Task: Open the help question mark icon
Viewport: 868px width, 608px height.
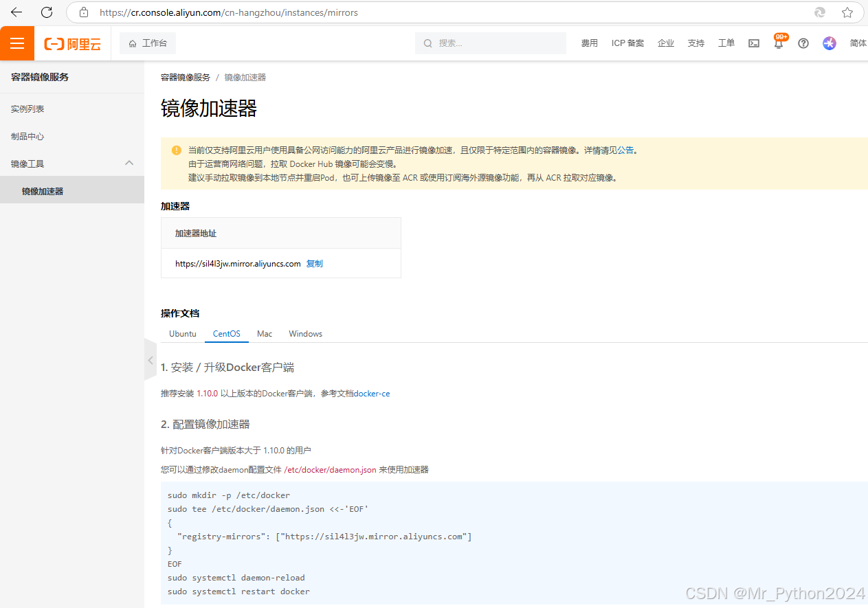Action: pos(803,43)
